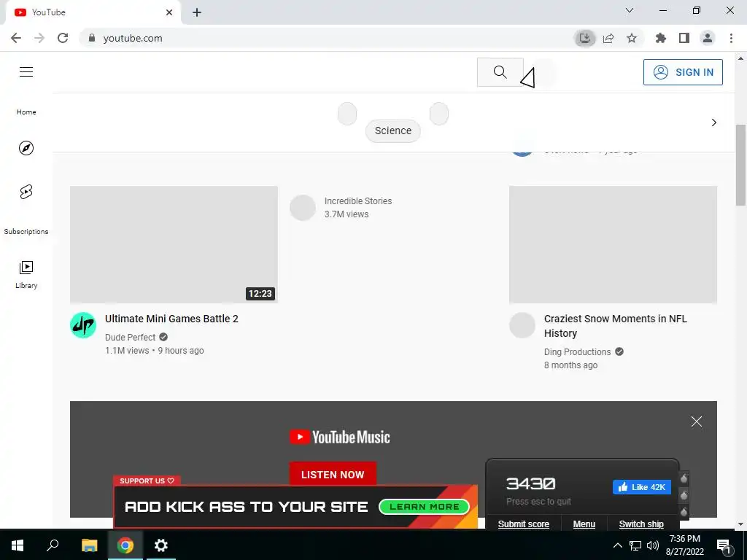This screenshot has width=747, height=560.
Task: Open the Library sidebar item
Action: (26, 275)
